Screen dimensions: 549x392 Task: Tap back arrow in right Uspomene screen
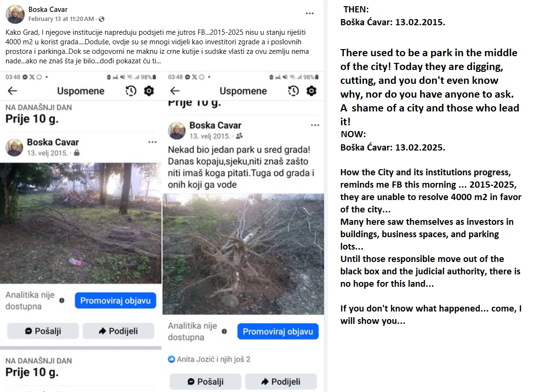coord(175,91)
